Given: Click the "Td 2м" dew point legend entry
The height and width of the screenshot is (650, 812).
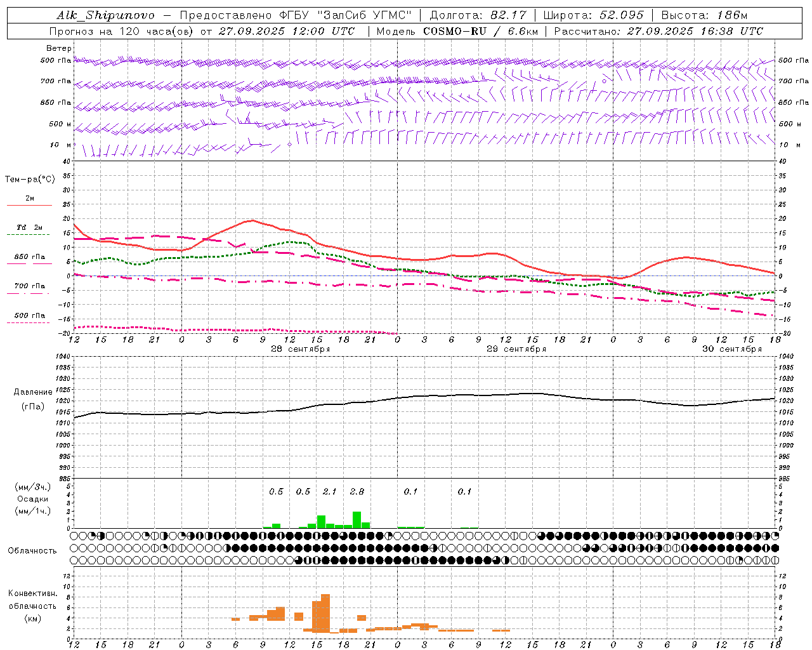Looking at the screenshot, I should click(29, 227).
